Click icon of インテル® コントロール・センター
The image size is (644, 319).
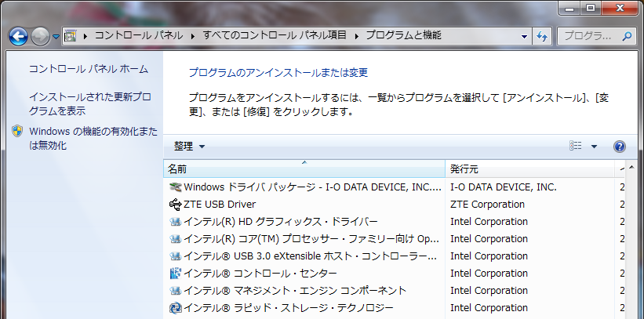(x=175, y=274)
